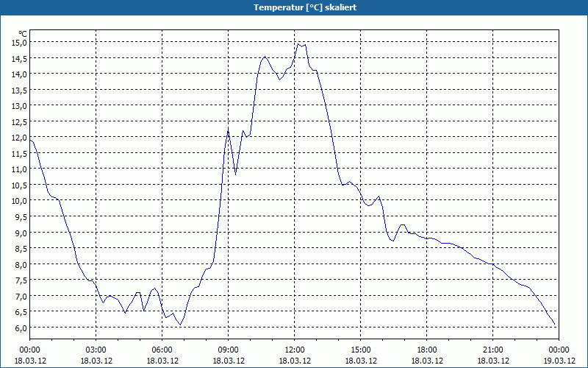The width and height of the screenshot is (588, 368).
Task: Click the 12,0 y-axis label
Action: [x=20, y=138]
